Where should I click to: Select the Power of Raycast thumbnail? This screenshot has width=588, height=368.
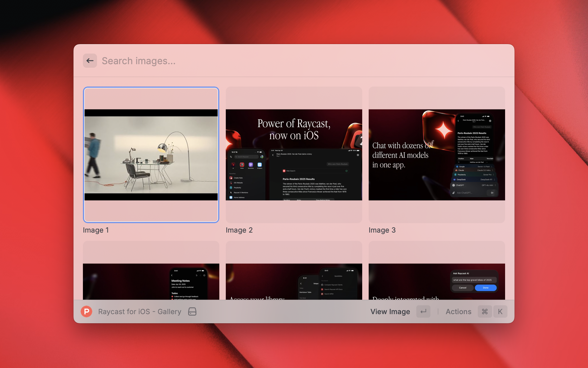294,155
